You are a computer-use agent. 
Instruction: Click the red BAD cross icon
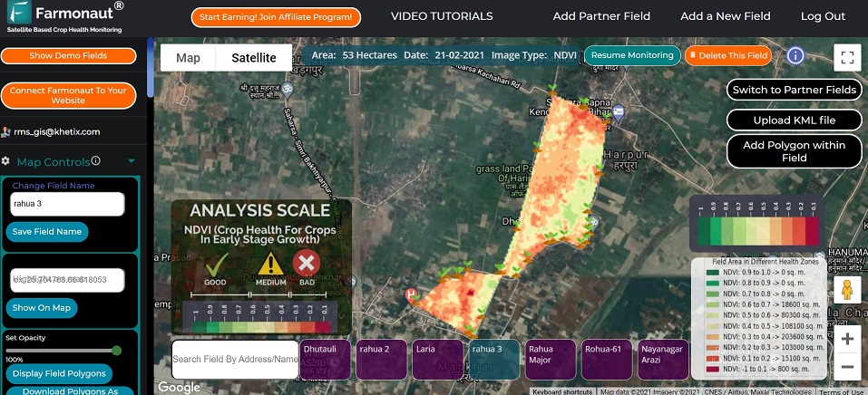click(307, 263)
